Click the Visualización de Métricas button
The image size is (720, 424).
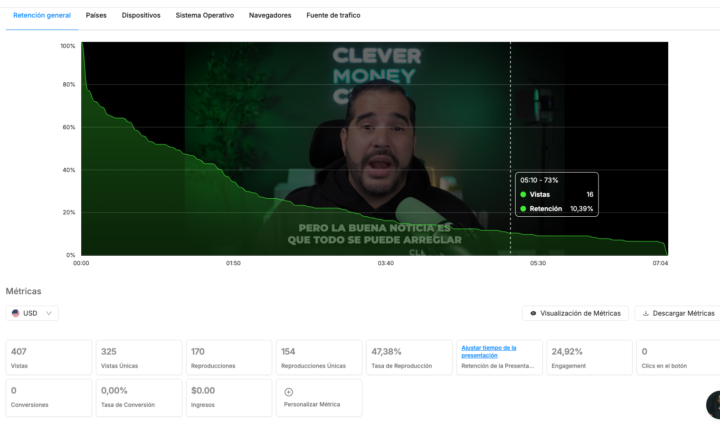(x=575, y=313)
